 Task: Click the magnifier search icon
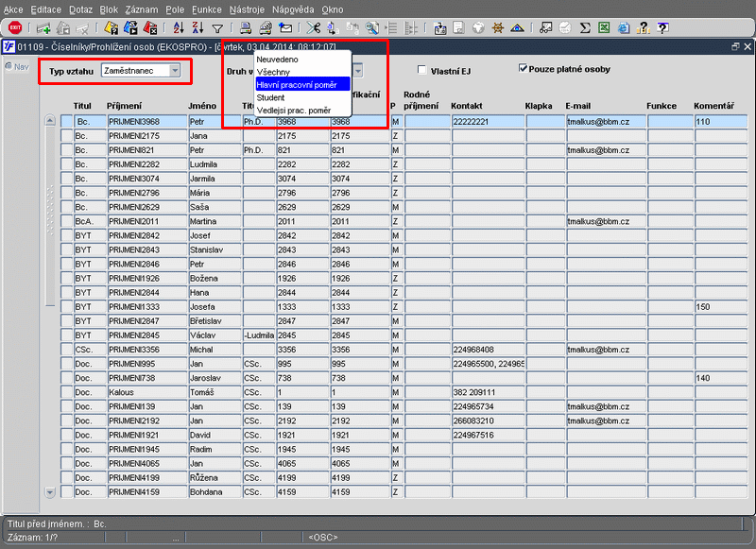point(371,28)
